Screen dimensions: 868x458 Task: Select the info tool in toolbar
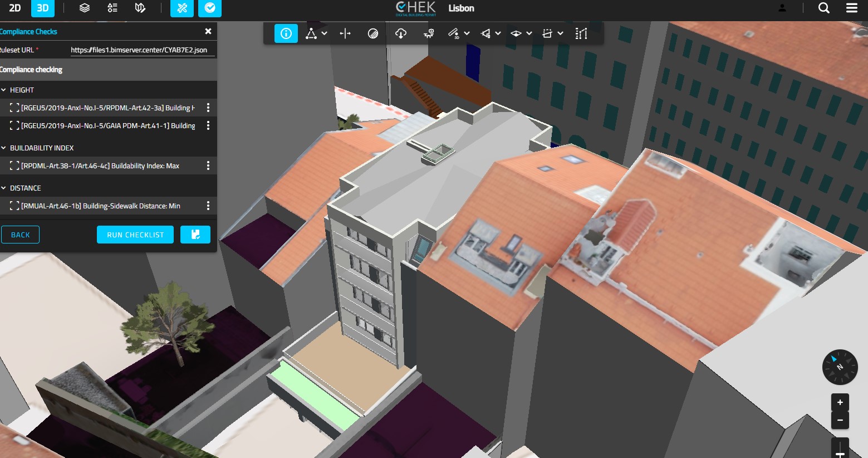286,33
